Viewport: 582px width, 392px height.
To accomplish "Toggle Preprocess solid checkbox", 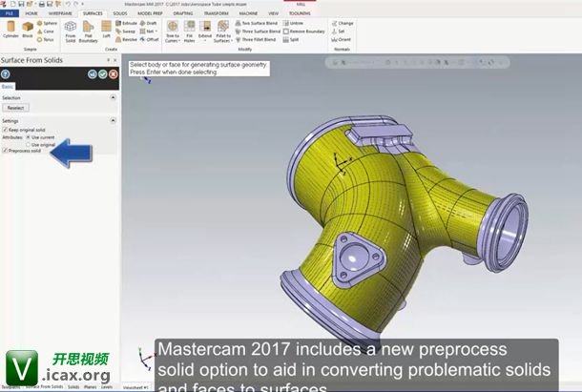I will (x=5, y=151).
